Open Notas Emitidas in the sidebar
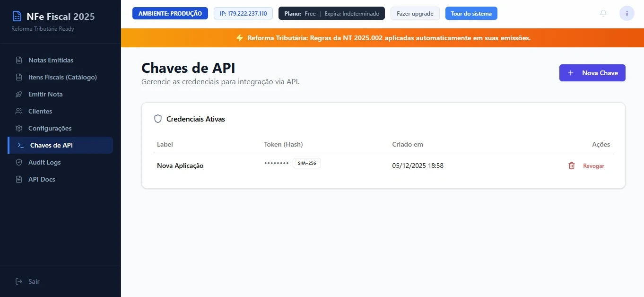Screen dimensions: 644x297 coord(51,60)
